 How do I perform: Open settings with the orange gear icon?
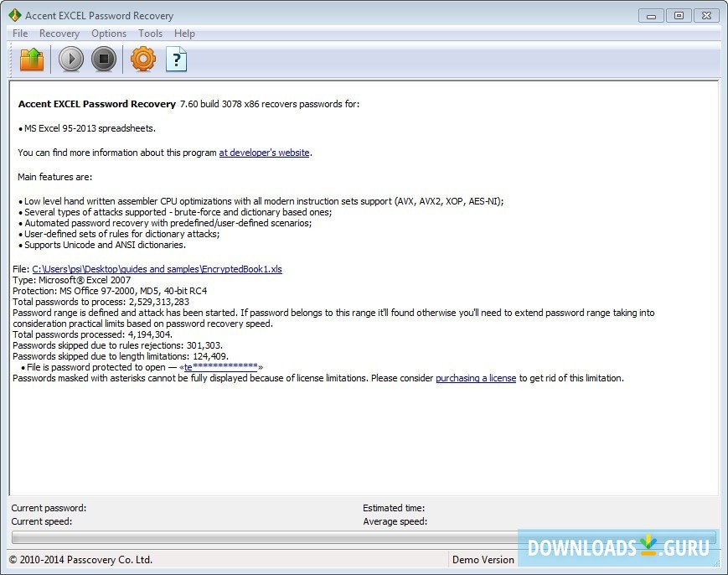pos(143,60)
